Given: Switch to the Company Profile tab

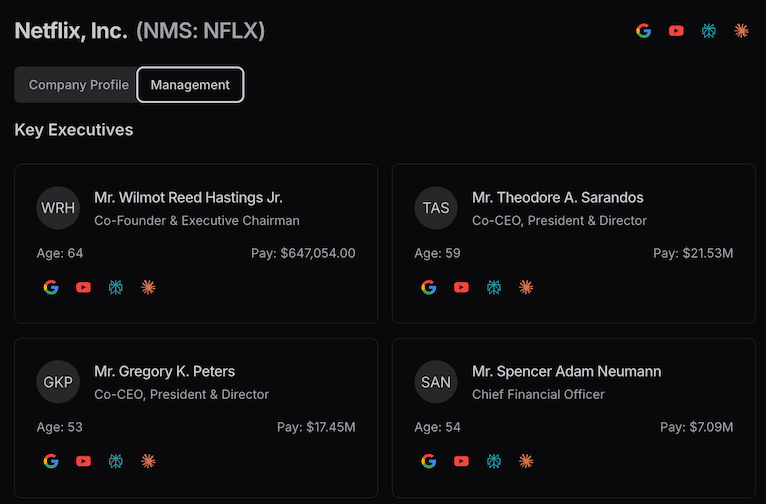Looking at the screenshot, I should [78, 85].
